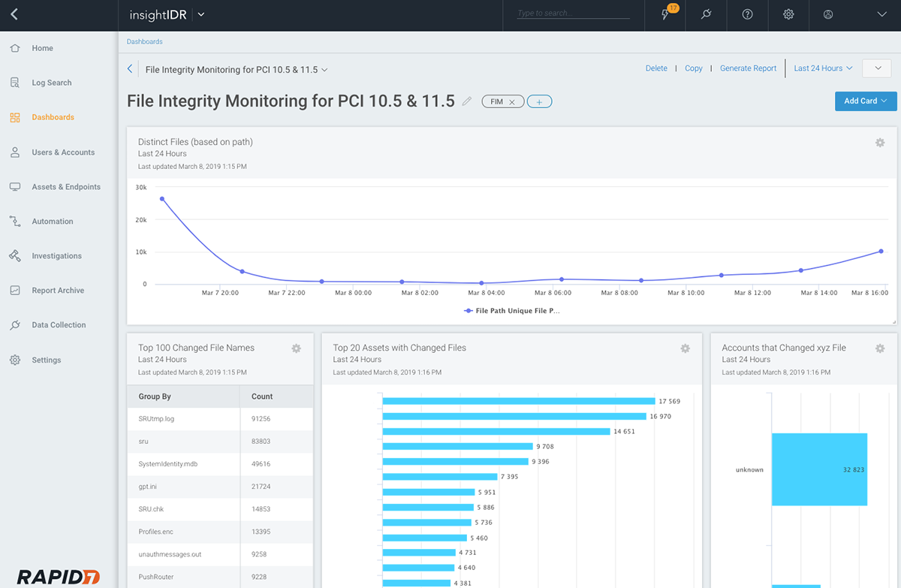Click the search input field
901x588 pixels.
(x=573, y=14)
